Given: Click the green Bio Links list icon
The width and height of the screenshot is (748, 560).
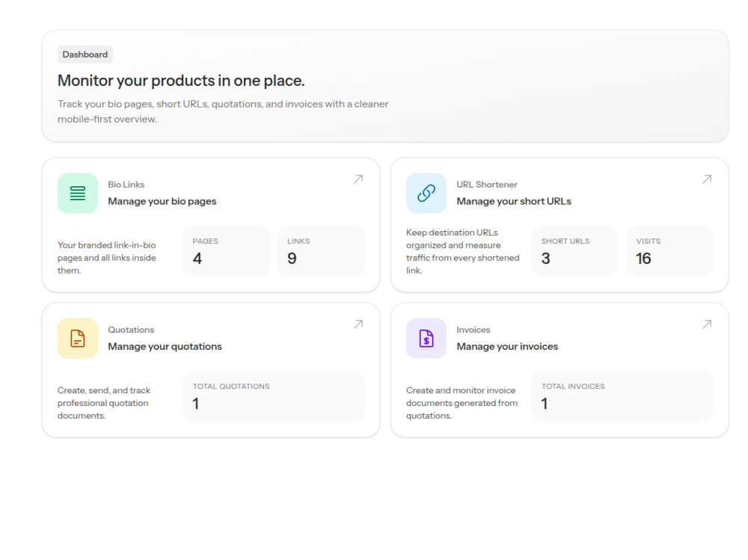Looking at the screenshot, I should [77, 193].
